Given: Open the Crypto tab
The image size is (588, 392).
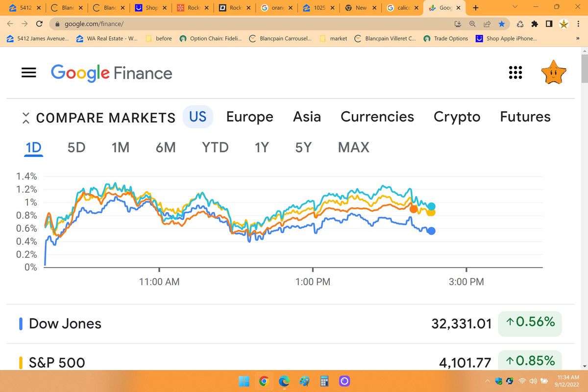Looking at the screenshot, I should click(x=457, y=117).
